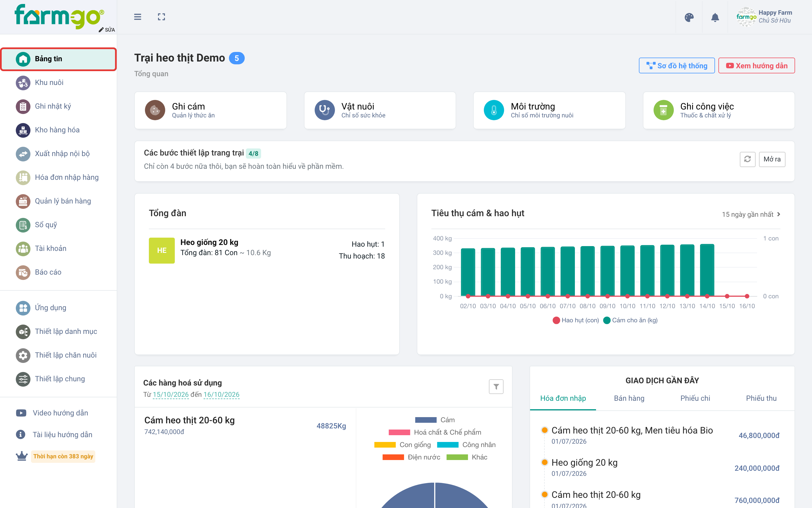812x508 pixels.
Task: Open notifications bell icon
Action: click(x=715, y=17)
